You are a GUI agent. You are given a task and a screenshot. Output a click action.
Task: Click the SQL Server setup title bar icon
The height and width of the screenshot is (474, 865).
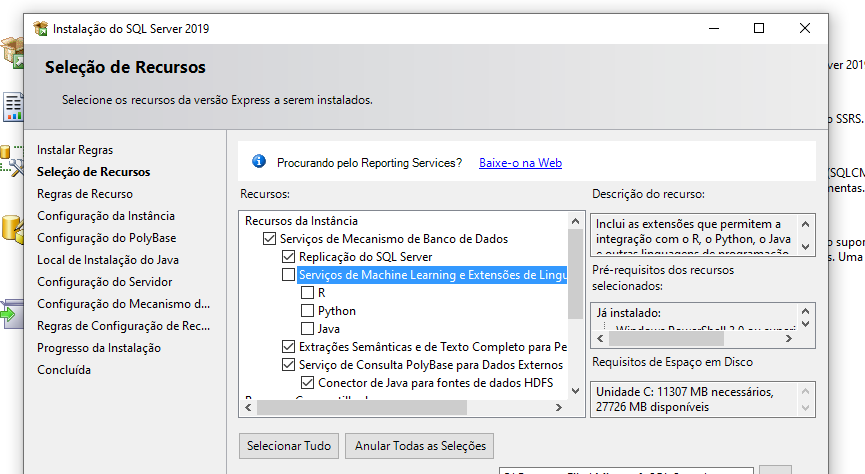[x=40, y=29]
